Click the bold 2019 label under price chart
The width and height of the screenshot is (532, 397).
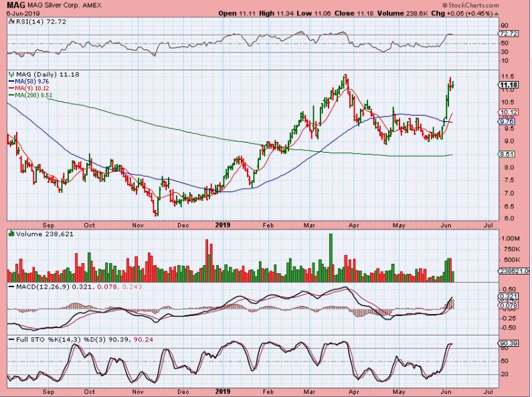click(223, 225)
